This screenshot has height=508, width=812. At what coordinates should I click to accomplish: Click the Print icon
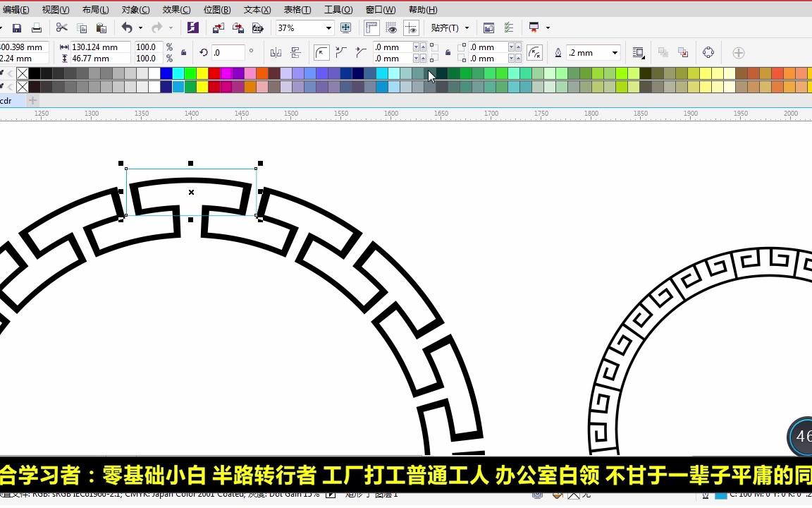tap(37, 28)
